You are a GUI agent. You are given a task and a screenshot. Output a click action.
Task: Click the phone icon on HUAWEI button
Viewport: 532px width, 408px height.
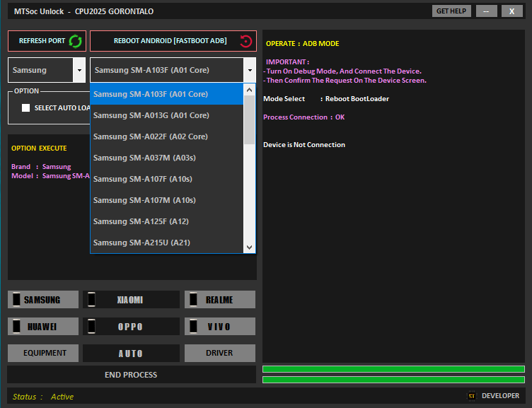pyautogui.click(x=16, y=326)
